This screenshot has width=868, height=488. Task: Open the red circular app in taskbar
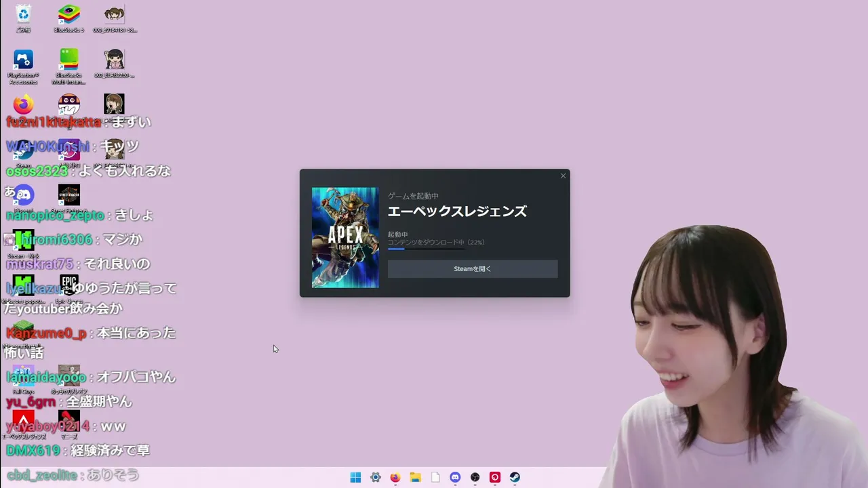click(x=496, y=477)
